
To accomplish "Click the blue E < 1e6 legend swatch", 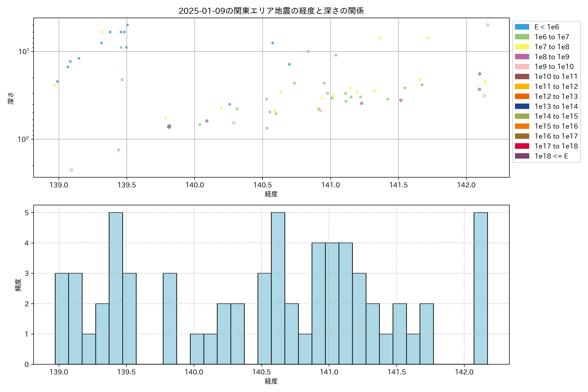I will click(x=522, y=27).
